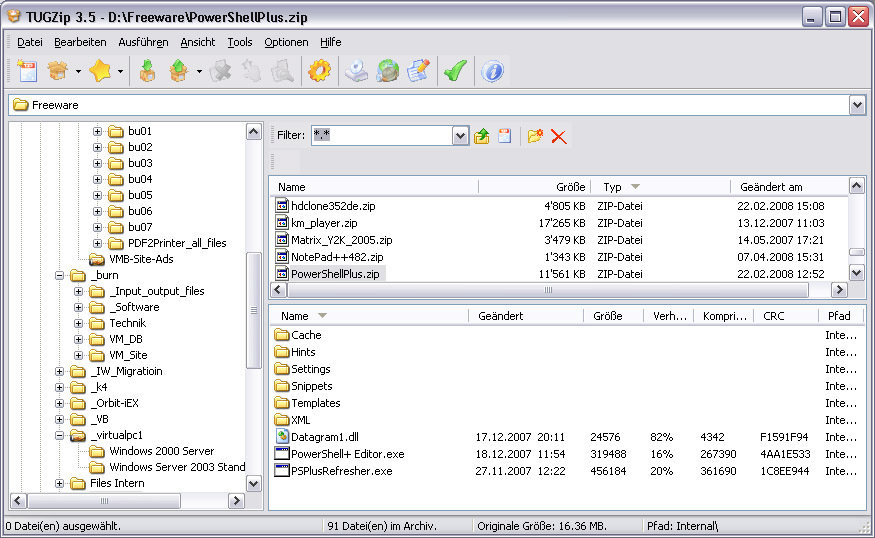
Task: Click the folder tree scroll-left arrow
Action: (x=18, y=501)
